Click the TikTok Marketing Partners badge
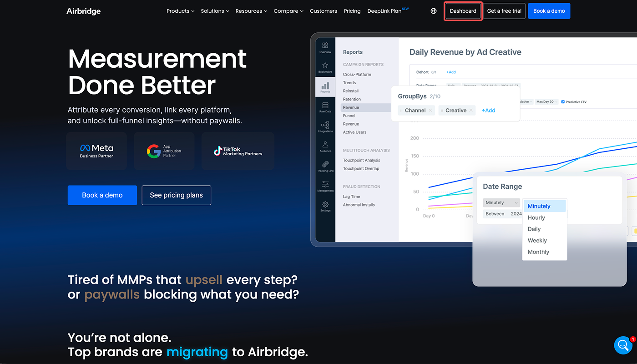637x364 pixels. coord(238,151)
